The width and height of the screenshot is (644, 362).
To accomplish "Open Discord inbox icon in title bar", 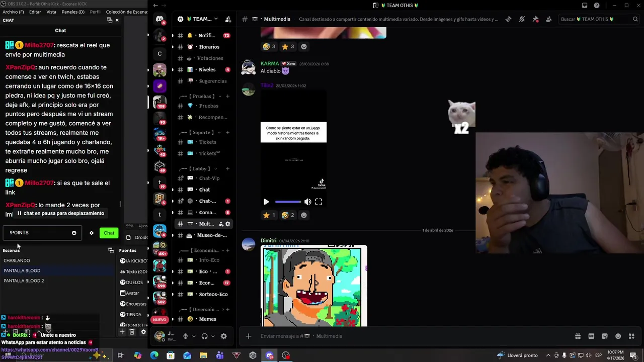I will tap(585, 6).
